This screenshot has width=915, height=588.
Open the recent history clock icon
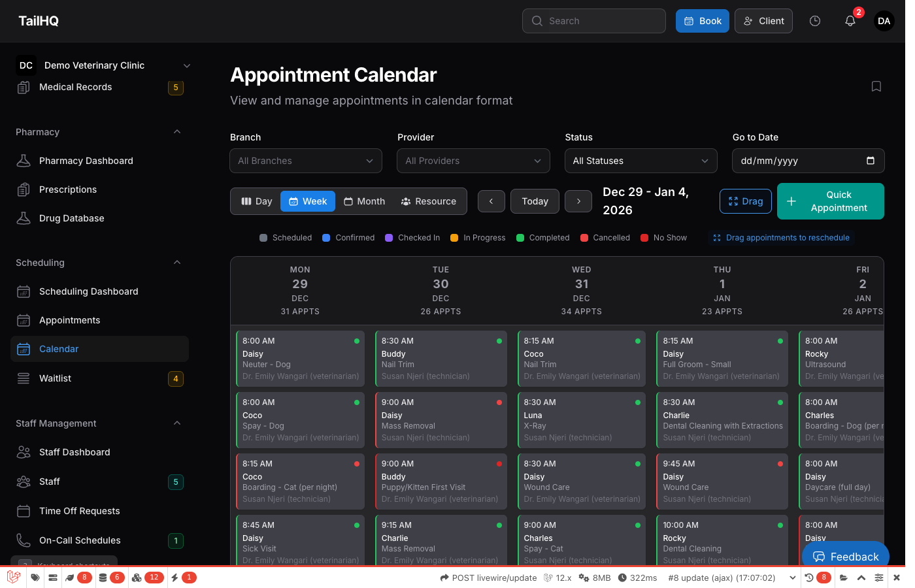click(x=815, y=21)
